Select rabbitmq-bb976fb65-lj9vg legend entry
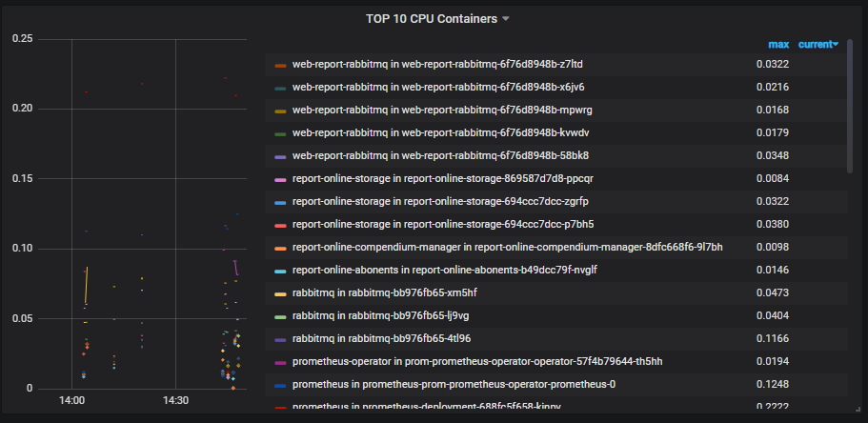 coord(381,315)
